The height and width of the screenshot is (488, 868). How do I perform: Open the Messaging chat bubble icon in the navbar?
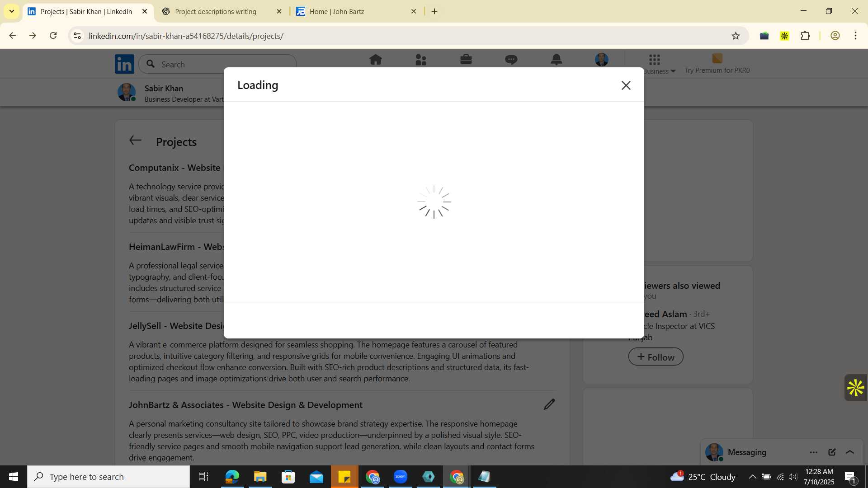coord(511,60)
